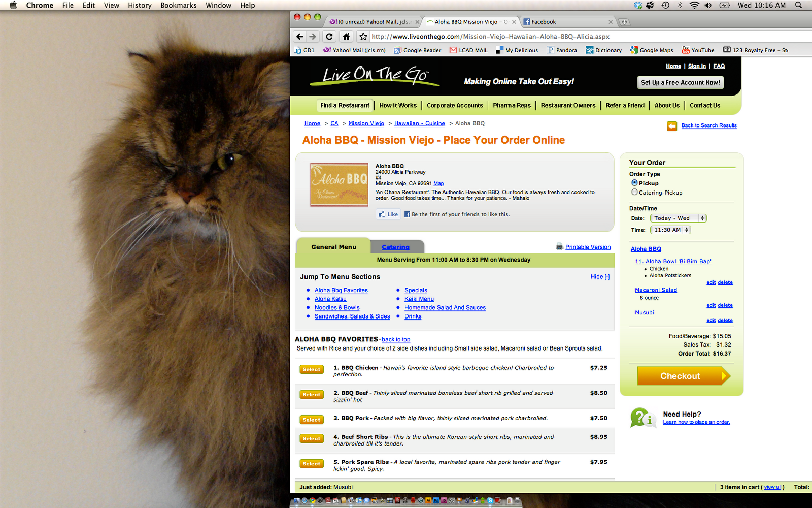
Task: Open the Map link for the address
Action: coord(438,184)
